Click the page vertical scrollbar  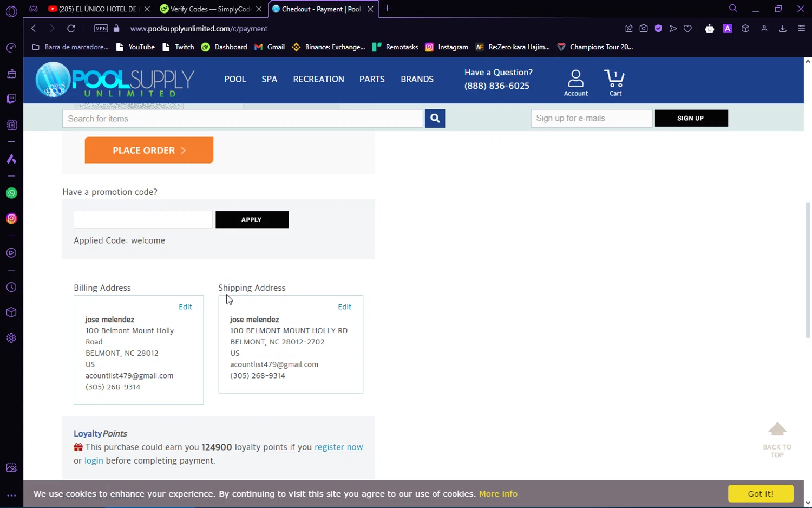pos(808,271)
